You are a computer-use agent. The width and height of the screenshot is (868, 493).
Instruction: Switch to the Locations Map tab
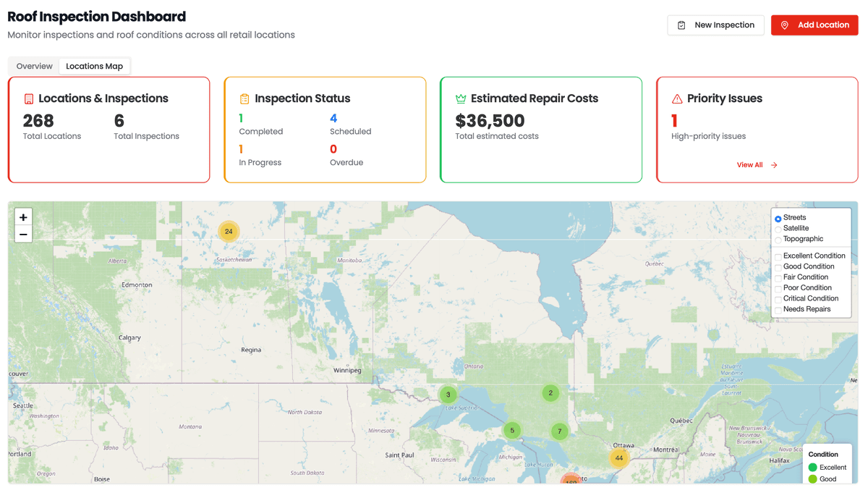pyautogui.click(x=94, y=66)
